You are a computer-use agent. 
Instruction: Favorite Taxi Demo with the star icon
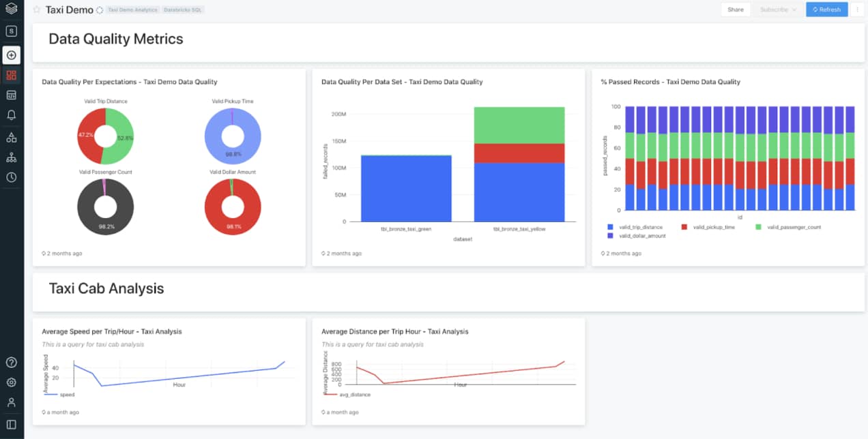pyautogui.click(x=37, y=10)
